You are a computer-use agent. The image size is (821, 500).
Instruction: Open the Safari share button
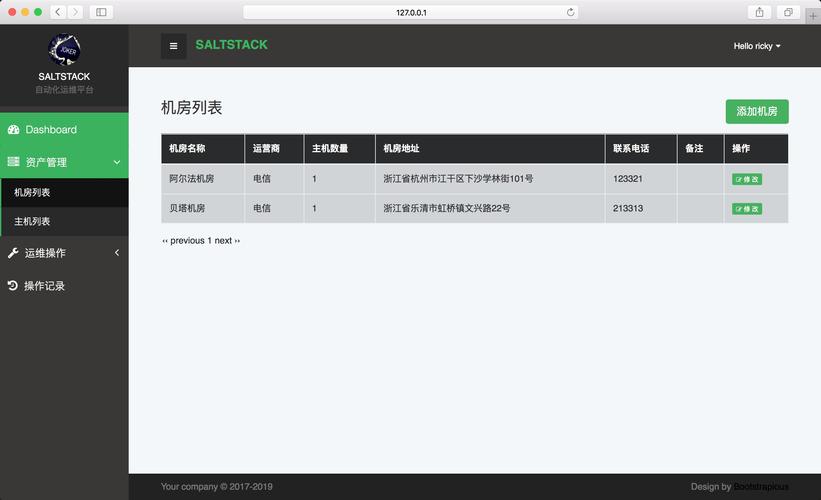[759, 12]
